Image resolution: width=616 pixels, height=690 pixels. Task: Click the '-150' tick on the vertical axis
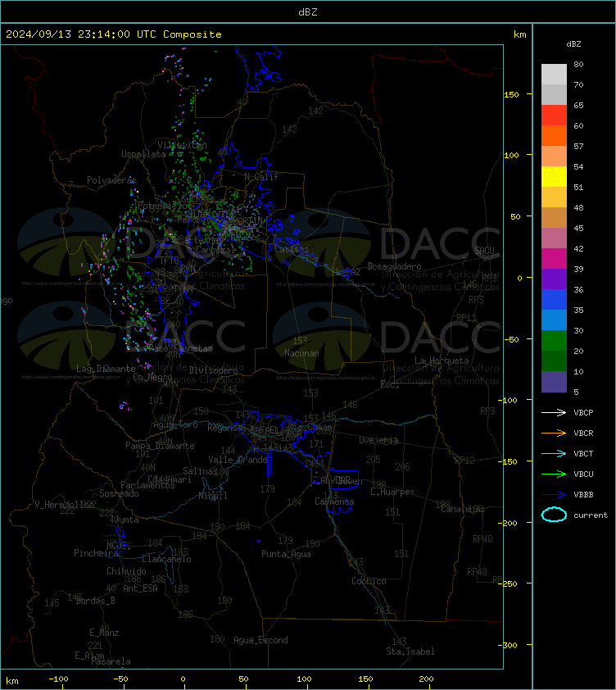(x=508, y=461)
